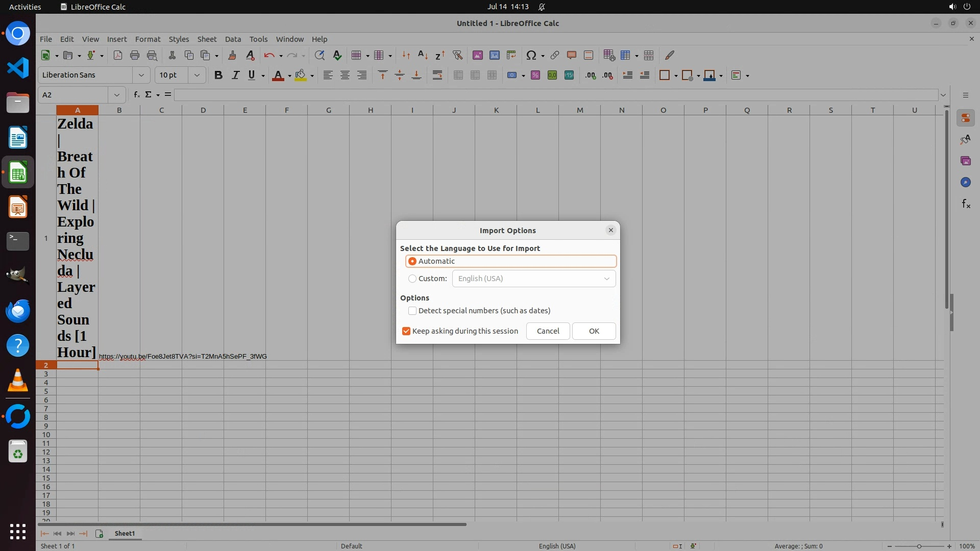Open the font size dropdown
The width and height of the screenshot is (980, 551).
[197, 76]
